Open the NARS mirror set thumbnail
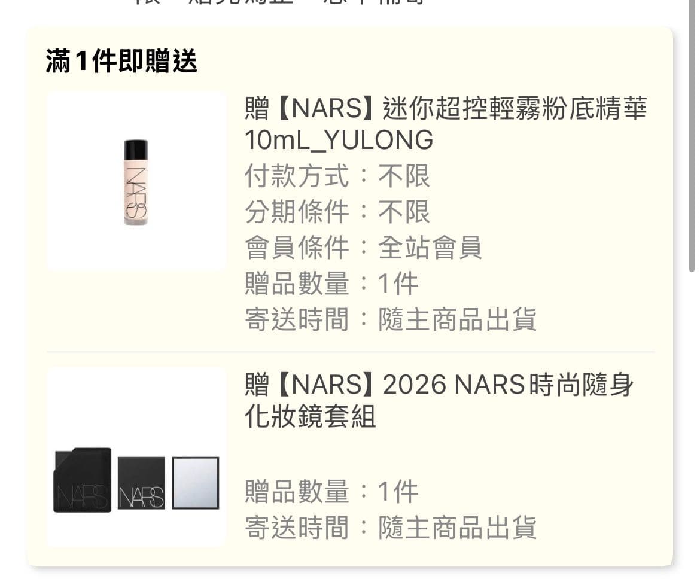This screenshot has width=700, height=588. click(136, 457)
